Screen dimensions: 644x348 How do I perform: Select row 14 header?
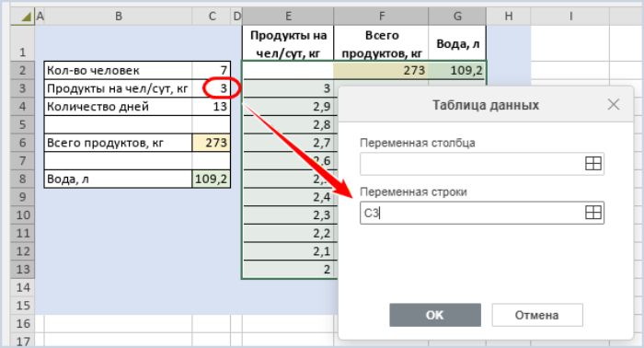[22, 287]
